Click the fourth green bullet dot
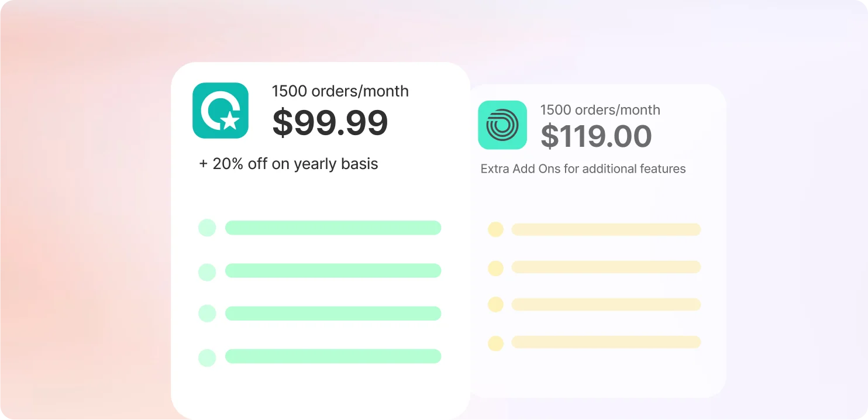Viewport: 868px width, 420px height. [x=207, y=357]
